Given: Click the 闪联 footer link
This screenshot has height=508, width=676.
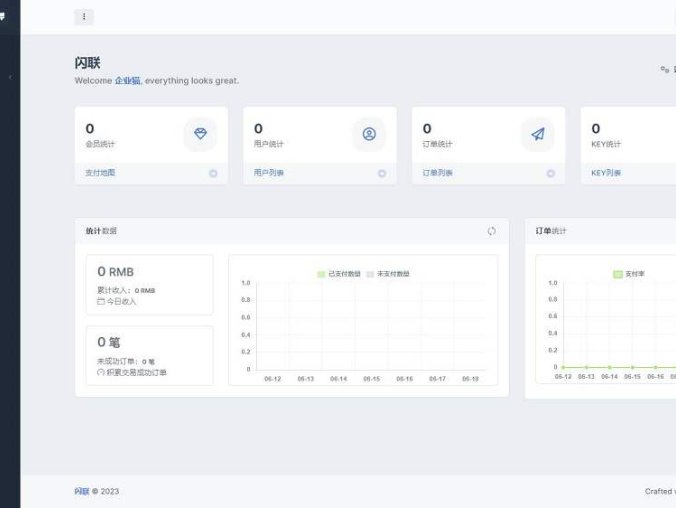Looking at the screenshot, I should click(x=81, y=491).
